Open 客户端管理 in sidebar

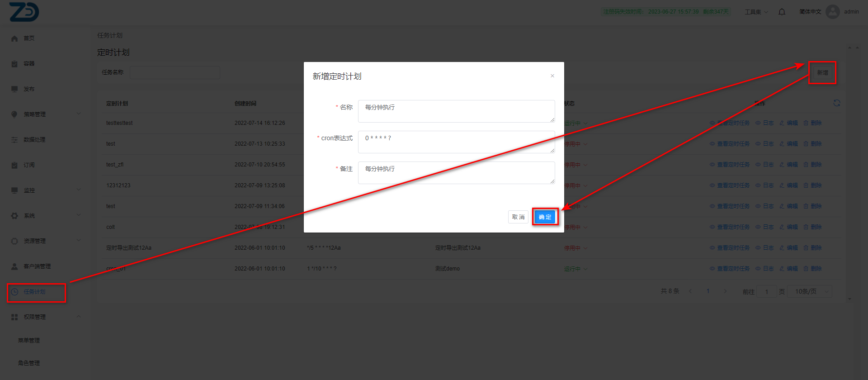pos(37,266)
